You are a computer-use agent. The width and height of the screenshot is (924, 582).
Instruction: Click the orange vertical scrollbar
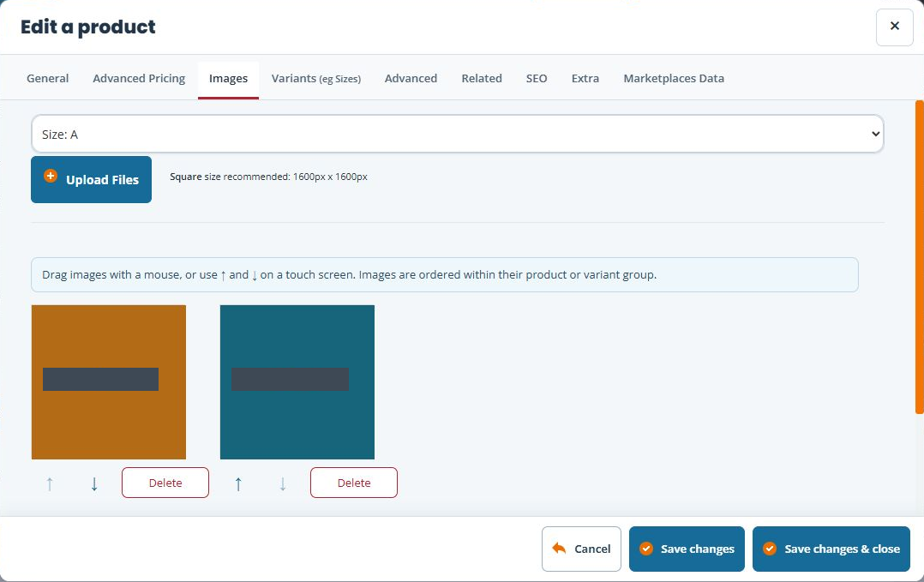[919, 257]
